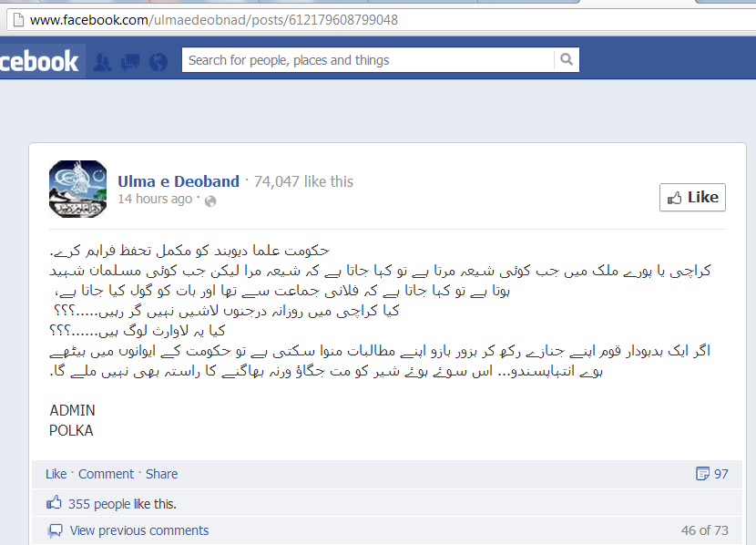Open the notifications globe icon
This screenshot has width=756, height=545.
coord(158,62)
